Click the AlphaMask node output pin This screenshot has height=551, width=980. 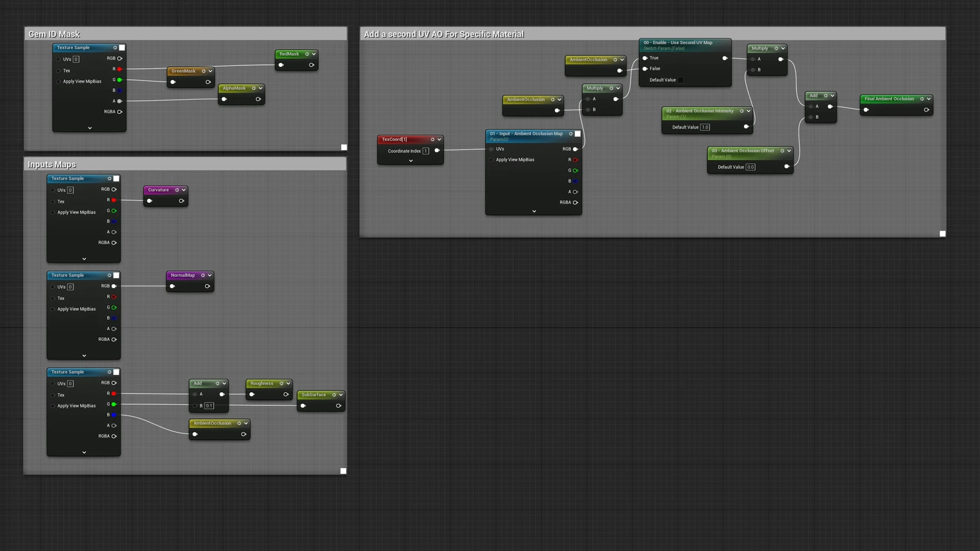pyautogui.click(x=258, y=99)
